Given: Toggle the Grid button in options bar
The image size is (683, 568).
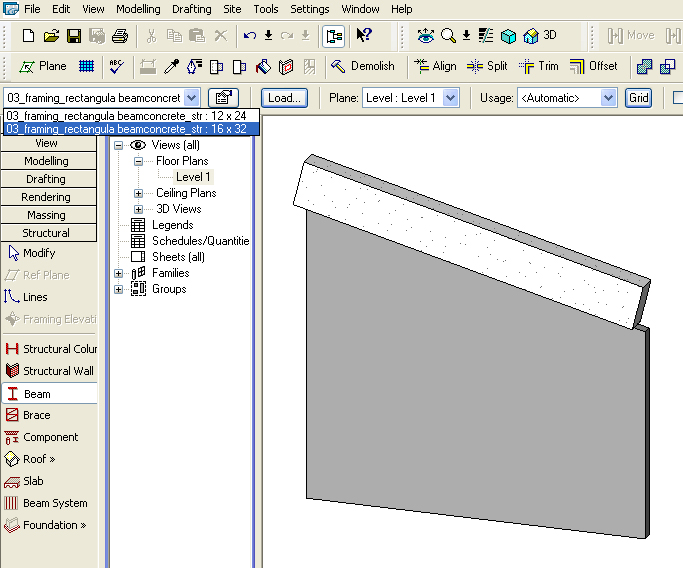Looking at the screenshot, I should coord(638,98).
